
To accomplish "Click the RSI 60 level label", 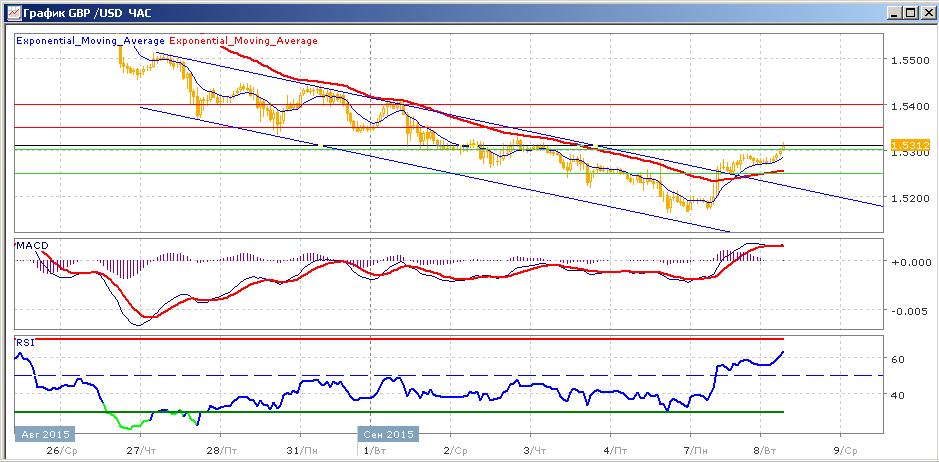I will tap(898, 360).
